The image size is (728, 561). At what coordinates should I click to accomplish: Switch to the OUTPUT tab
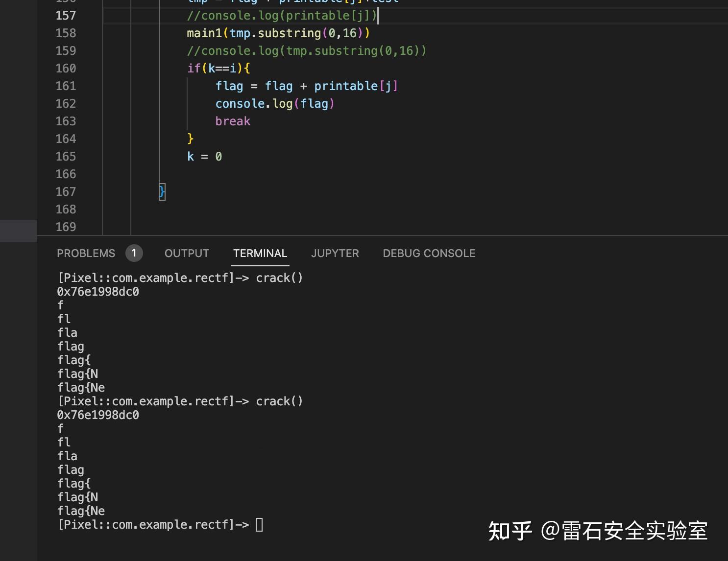click(x=187, y=253)
